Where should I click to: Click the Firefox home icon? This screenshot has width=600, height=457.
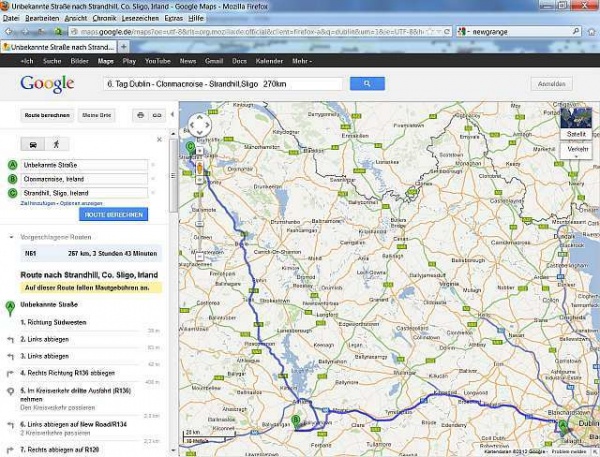tap(592, 32)
